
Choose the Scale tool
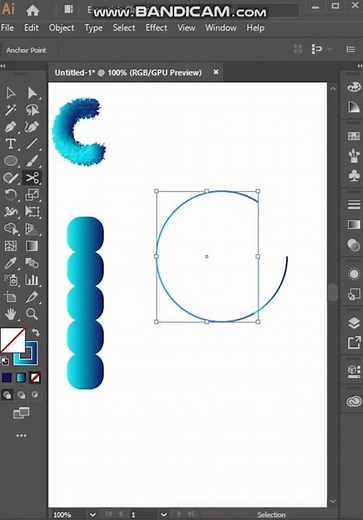pyautogui.click(x=32, y=195)
